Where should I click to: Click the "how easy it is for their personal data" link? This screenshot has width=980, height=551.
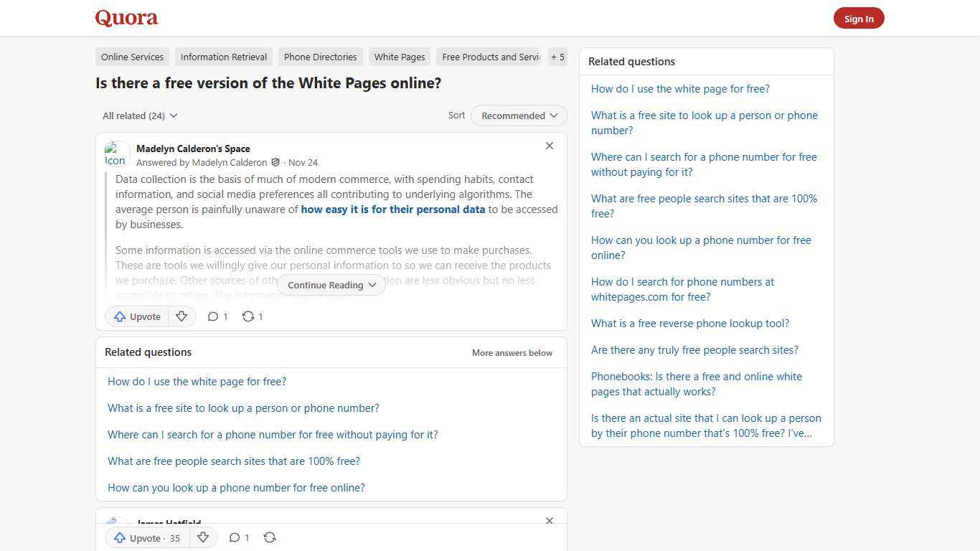(x=392, y=209)
